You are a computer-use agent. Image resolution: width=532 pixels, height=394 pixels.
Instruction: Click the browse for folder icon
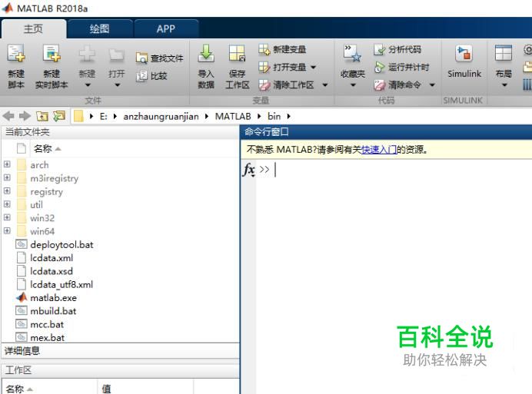59,116
